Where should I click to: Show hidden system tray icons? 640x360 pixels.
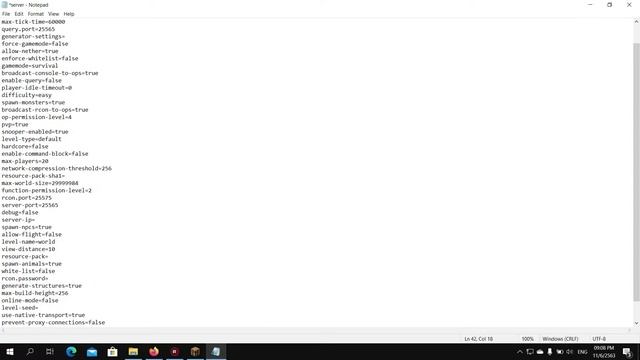point(520,352)
